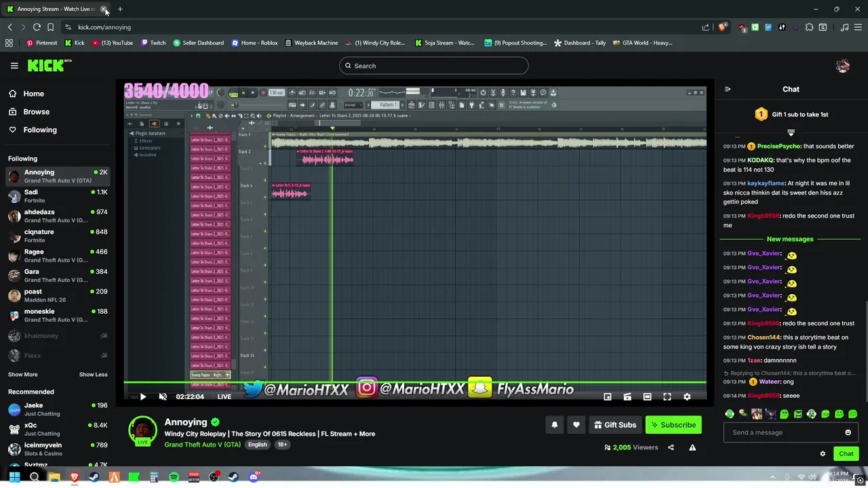Open a new browser tab with plus
868x488 pixels.
120,9
